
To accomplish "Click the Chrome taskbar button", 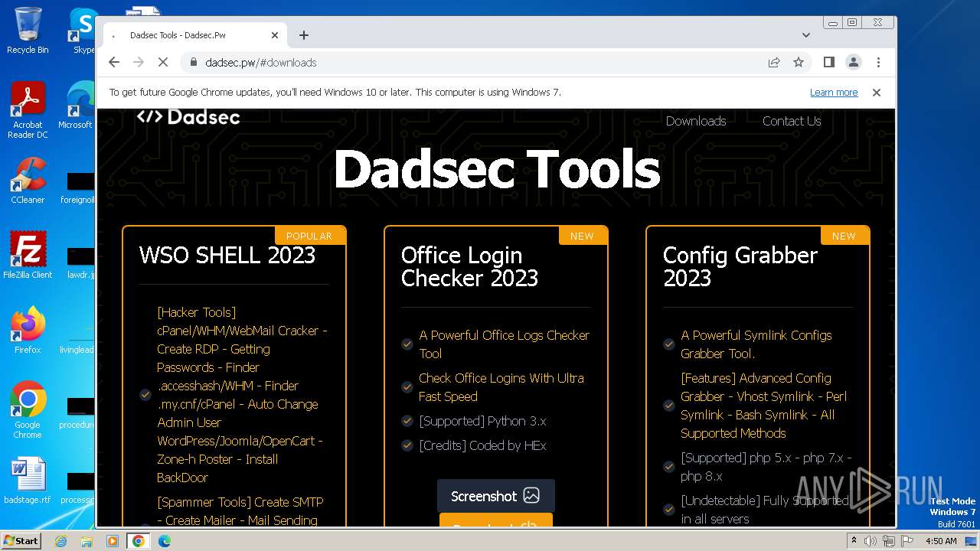I will tap(138, 541).
